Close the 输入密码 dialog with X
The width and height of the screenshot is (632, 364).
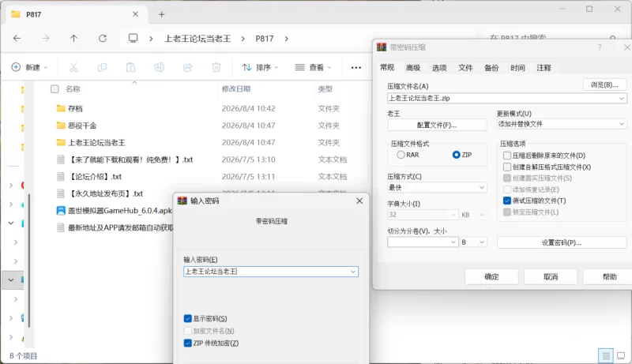359,201
